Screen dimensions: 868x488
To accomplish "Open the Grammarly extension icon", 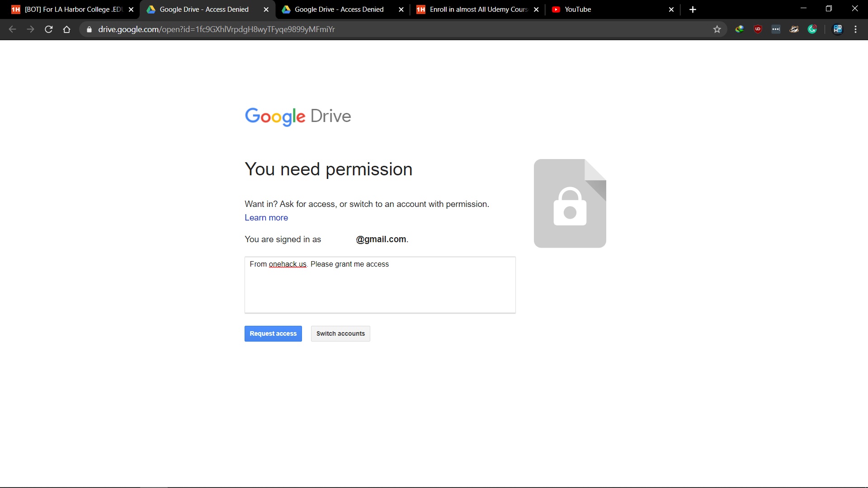I will pos(812,29).
